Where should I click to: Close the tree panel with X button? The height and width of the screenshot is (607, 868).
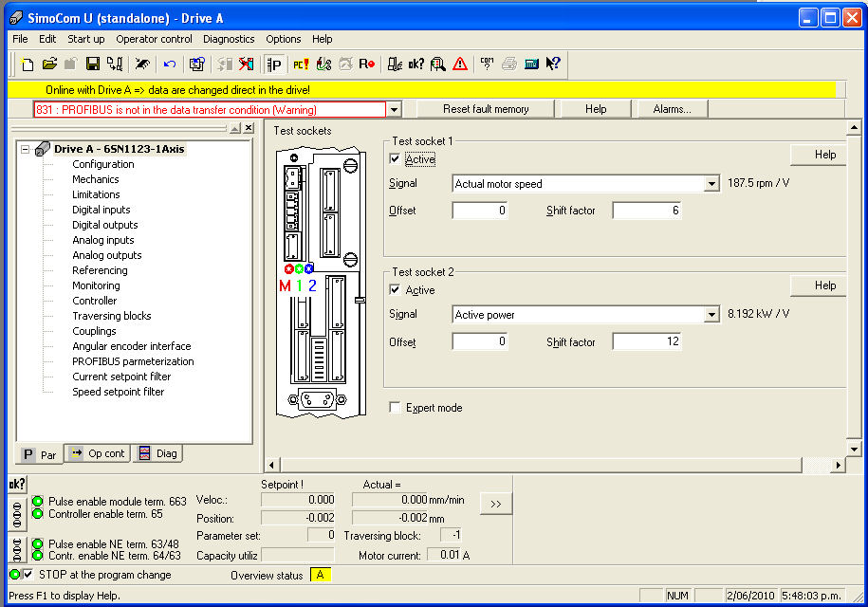[x=249, y=128]
